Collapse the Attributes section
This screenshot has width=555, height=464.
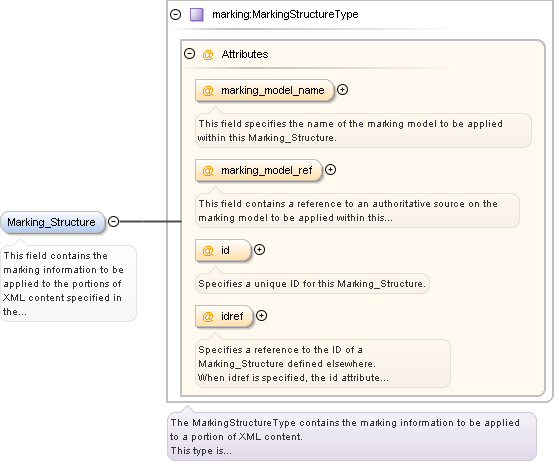(190, 54)
